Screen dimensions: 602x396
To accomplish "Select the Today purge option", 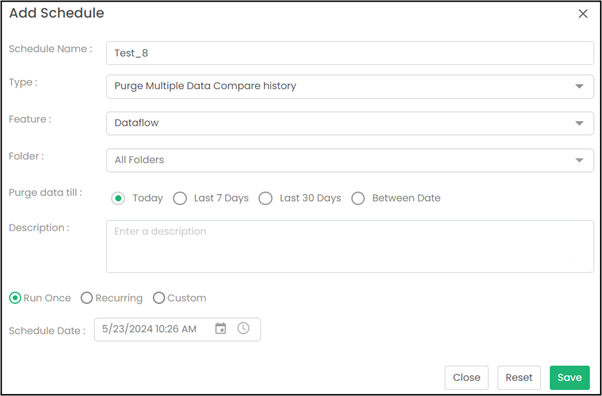I will (118, 198).
